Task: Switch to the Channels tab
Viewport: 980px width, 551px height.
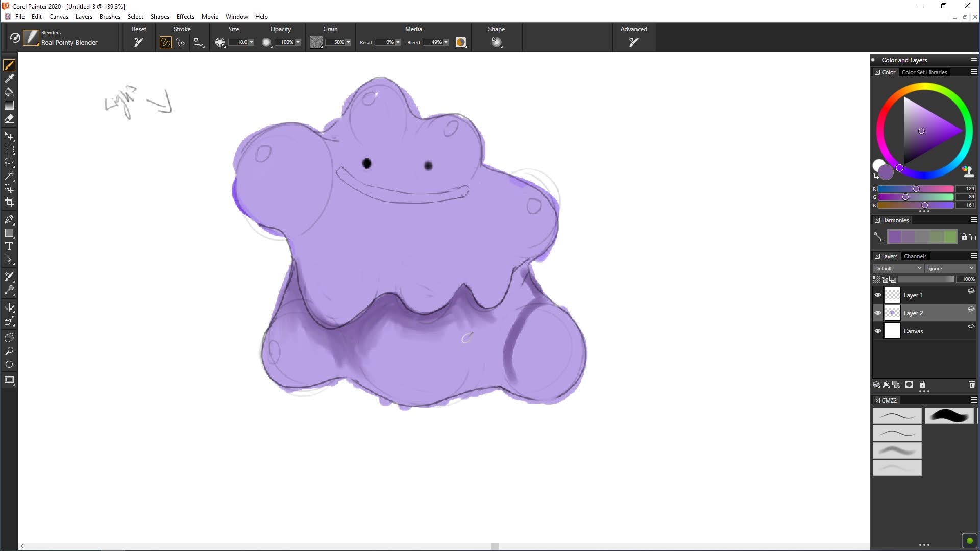Action: (x=915, y=256)
